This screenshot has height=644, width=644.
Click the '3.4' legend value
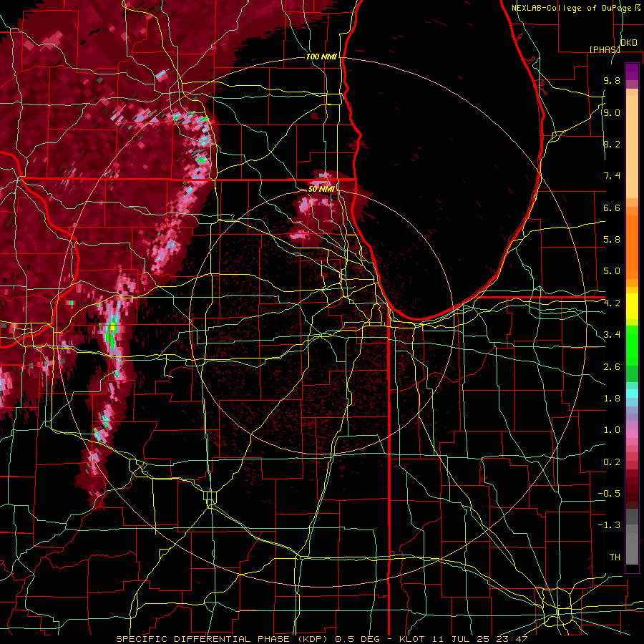(612, 335)
